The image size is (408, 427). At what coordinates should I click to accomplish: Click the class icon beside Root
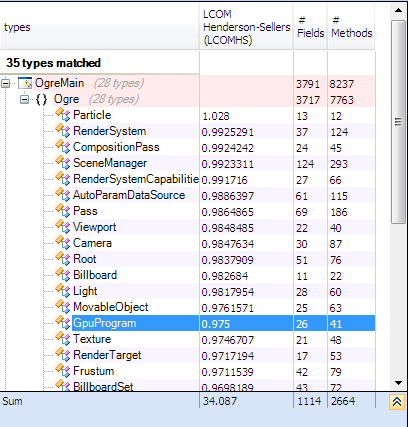pyautogui.click(x=63, y=259)
